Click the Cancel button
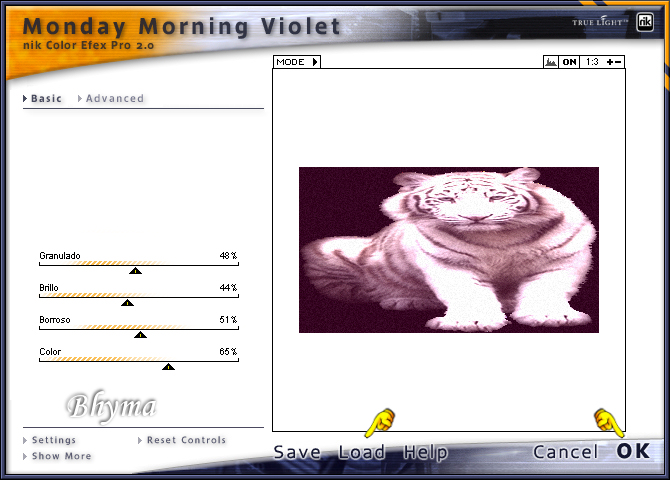The height and width of the screenshot is (480, 670). [x=565, y=452]
